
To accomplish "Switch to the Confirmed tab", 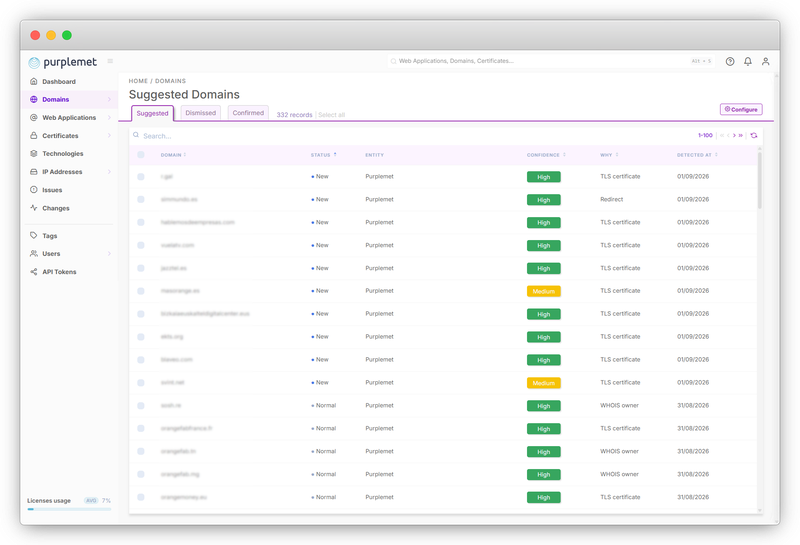I will (248, 113).
